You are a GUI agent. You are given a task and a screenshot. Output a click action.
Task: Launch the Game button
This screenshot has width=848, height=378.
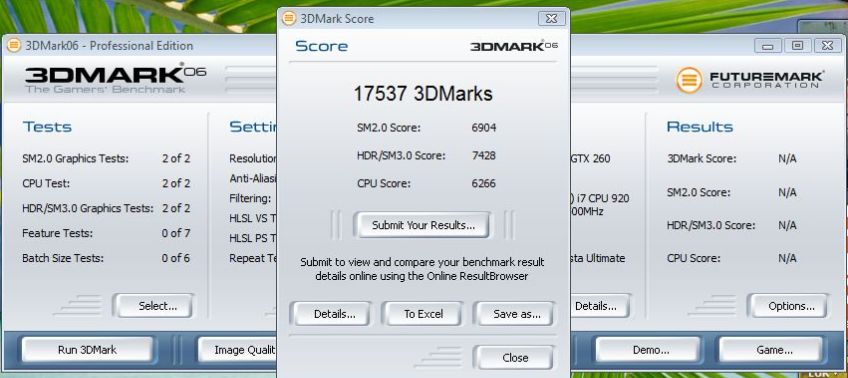(x=771, y=350)
